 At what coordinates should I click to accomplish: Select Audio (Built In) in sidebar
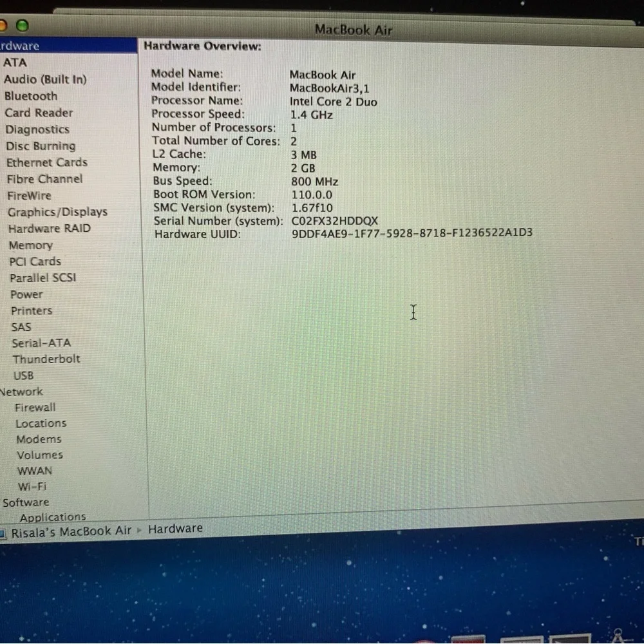45,79
